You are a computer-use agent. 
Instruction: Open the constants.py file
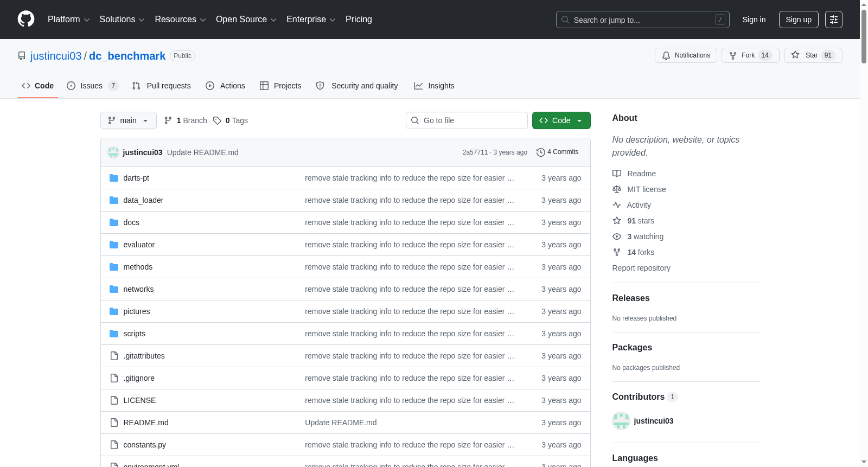tap(145, 445)
